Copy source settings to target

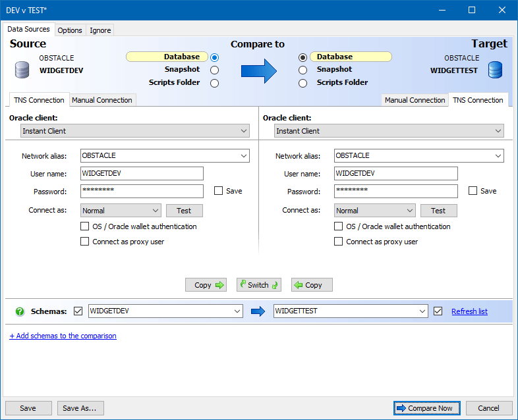tap(206, 285)
